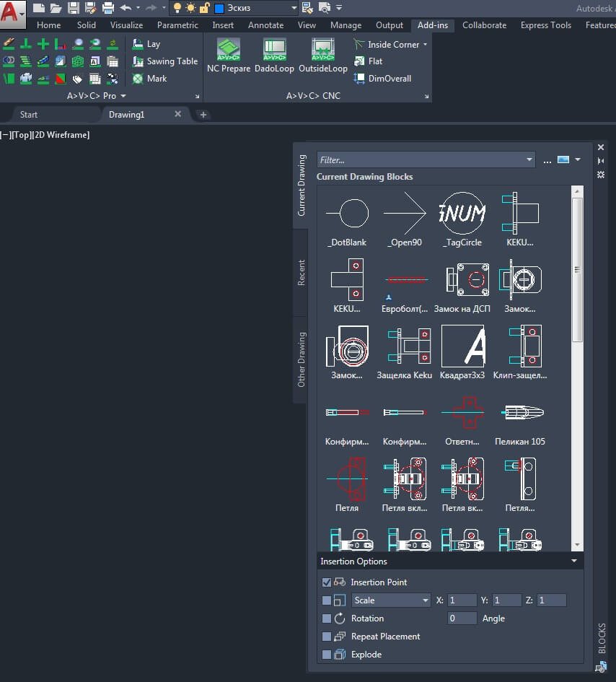This screenshot has width=616, height=682.
Task: Click the Open folder icon
Action: point(56,7)
